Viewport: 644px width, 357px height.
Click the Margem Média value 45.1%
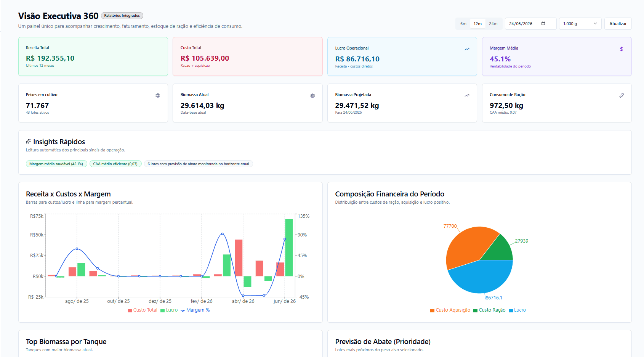(x=500, y=59)
